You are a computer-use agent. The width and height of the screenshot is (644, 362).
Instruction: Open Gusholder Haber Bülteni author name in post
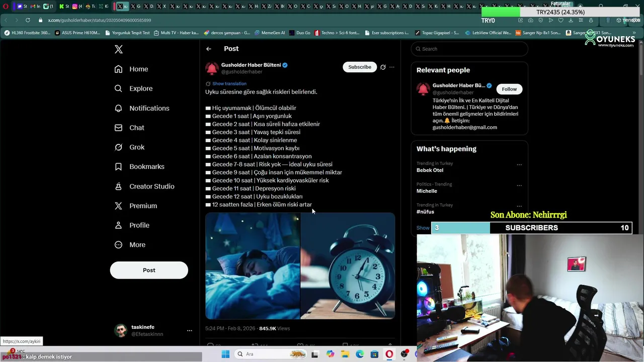tap(251, 65)
